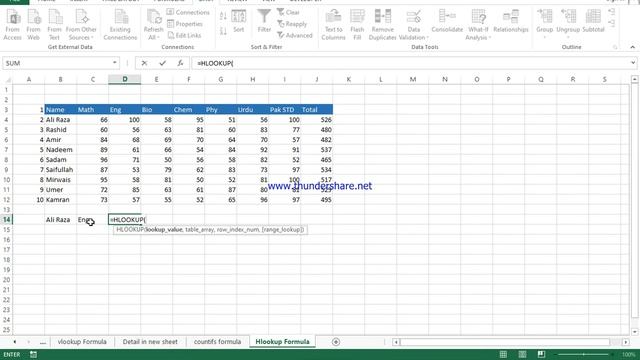Sort Z to A descending icon

click(223, 31)
